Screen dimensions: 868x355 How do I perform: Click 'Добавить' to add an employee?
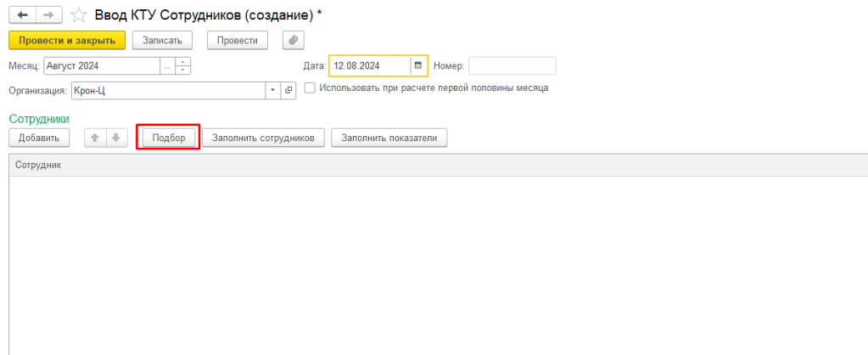pos(39,138)
